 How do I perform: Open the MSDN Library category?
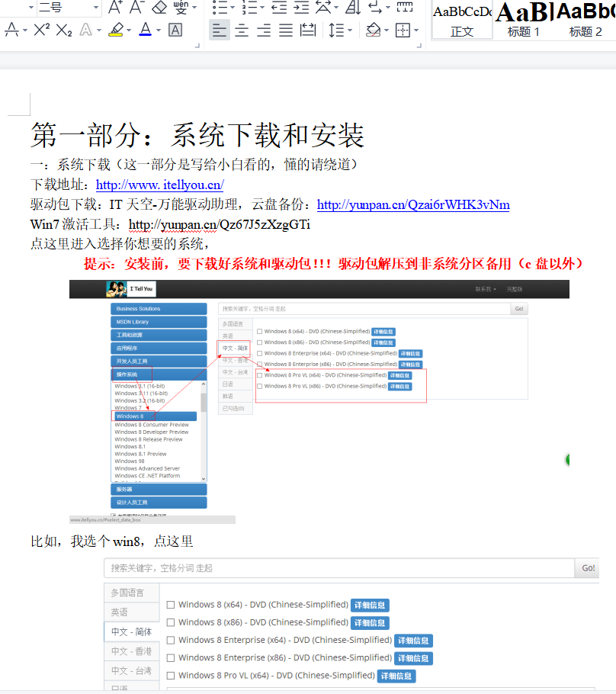click(x=159, y=322)
